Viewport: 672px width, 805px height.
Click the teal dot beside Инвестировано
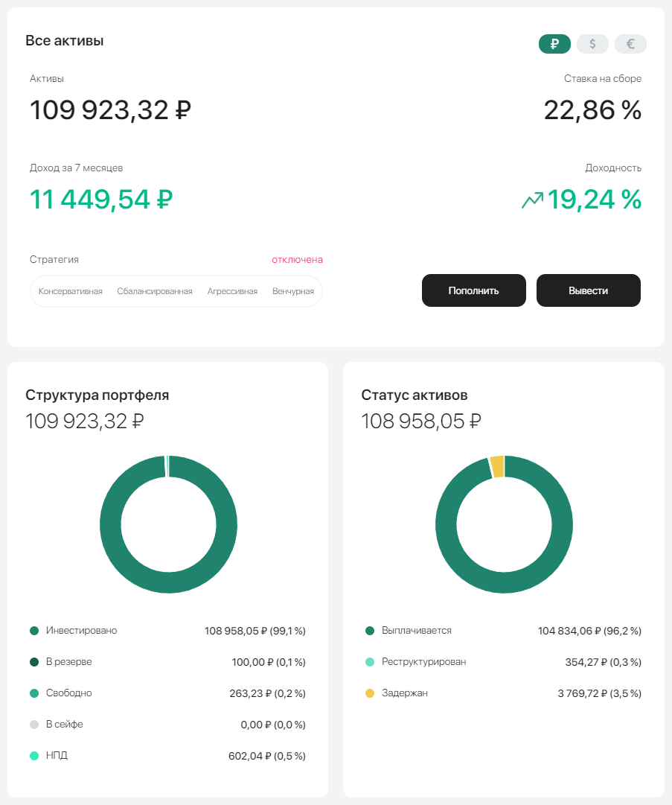[x=33, y=630]
